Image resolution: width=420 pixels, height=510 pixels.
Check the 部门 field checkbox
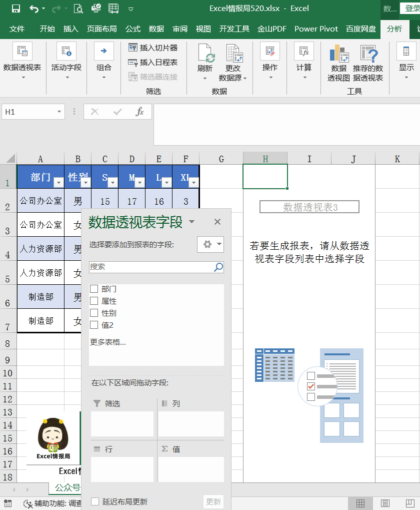[x=94, y=288]
